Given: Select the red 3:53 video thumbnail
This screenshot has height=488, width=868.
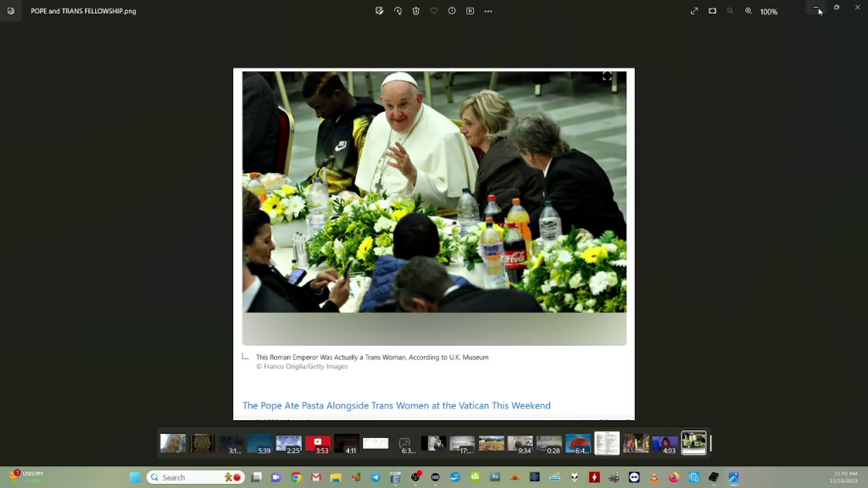Looking at the screenshot, I should click(x=318, y=444).
